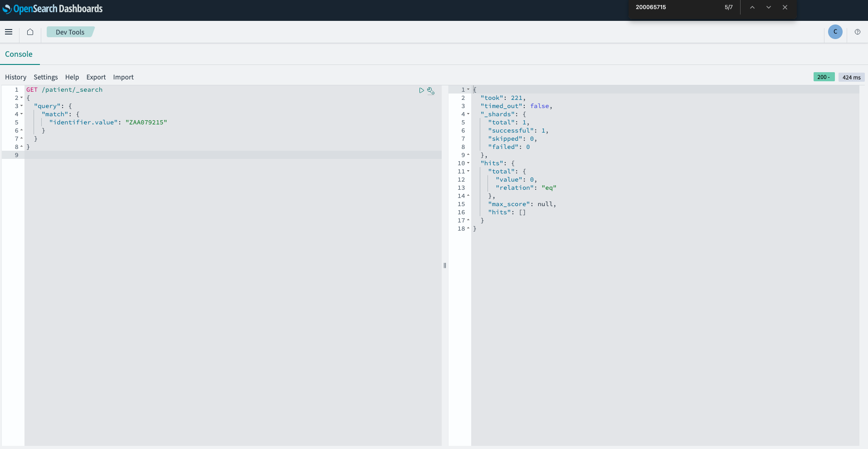Screen dimensions: 868x449
Task: Click "took": 221 in response
Action: coord(503,98)
